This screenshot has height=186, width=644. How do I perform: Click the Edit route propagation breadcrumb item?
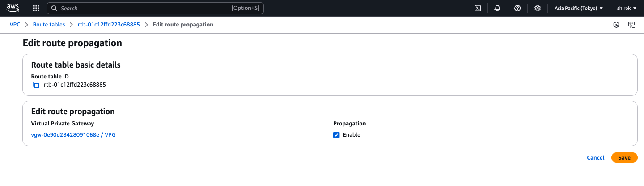coord(183,25)
